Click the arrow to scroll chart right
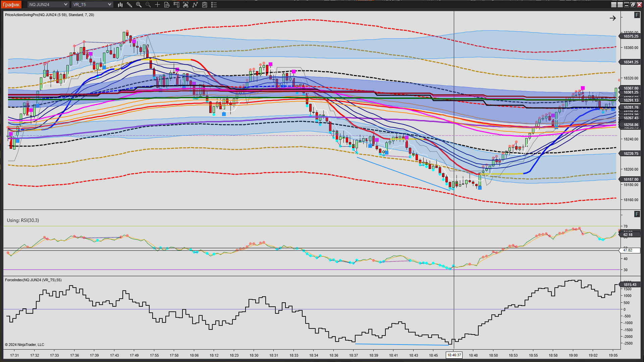This screenshot has width=644, height=362. click(x=613, y=18)
